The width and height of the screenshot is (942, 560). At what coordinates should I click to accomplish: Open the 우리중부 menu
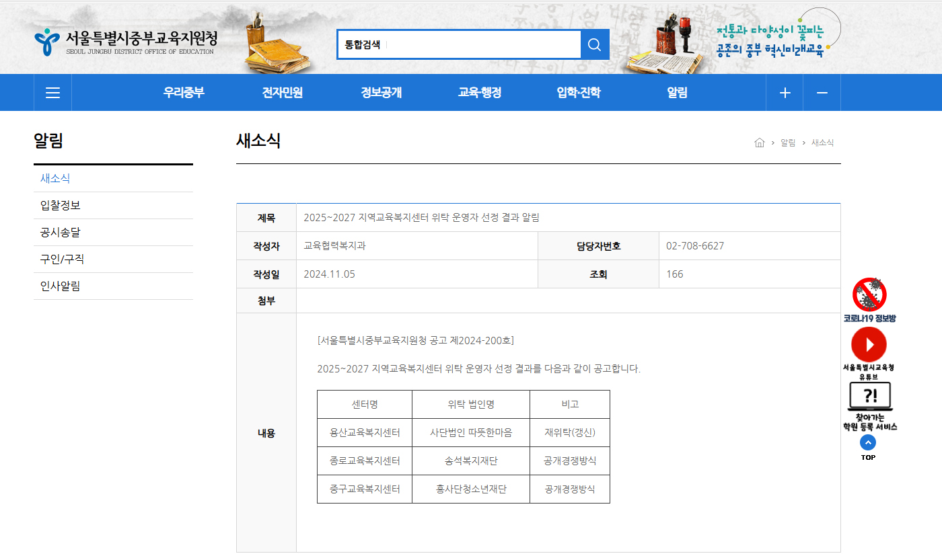184,93
